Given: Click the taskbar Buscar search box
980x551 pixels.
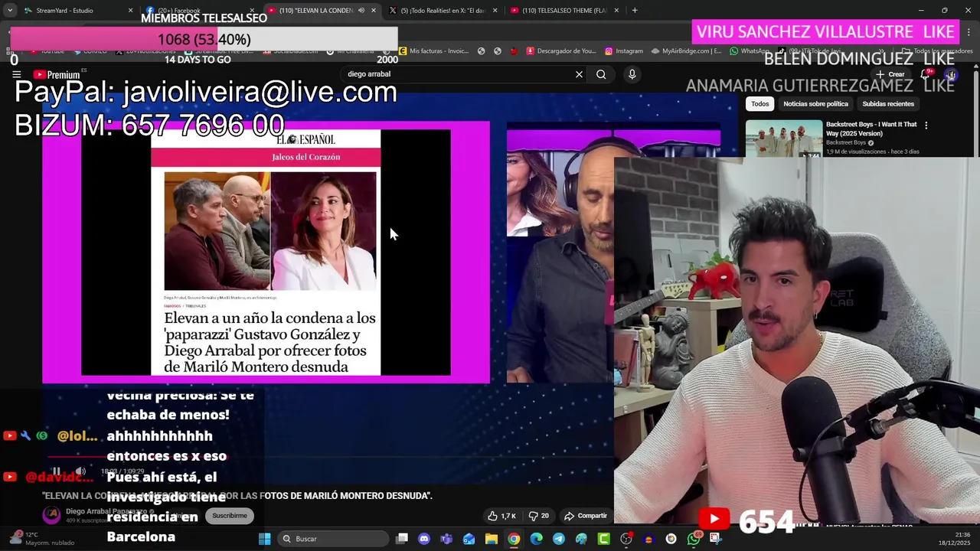Looking at the screenshot, I should click(334, 539).
